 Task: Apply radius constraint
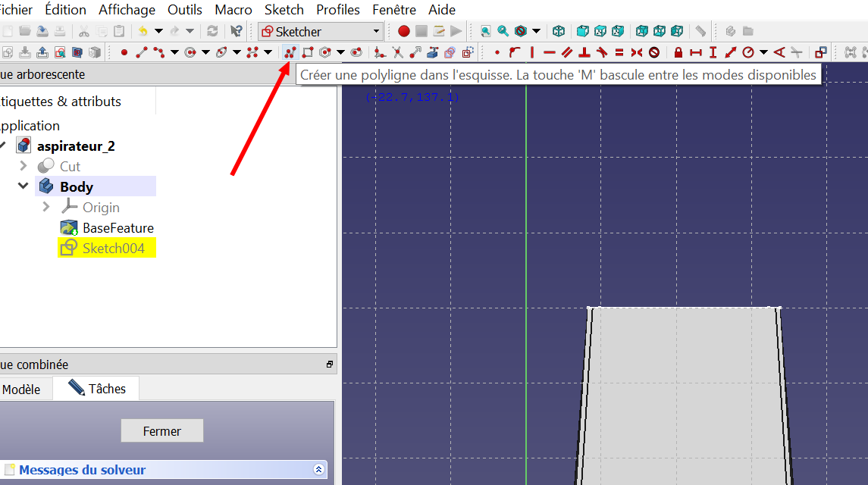pos(748,52)
